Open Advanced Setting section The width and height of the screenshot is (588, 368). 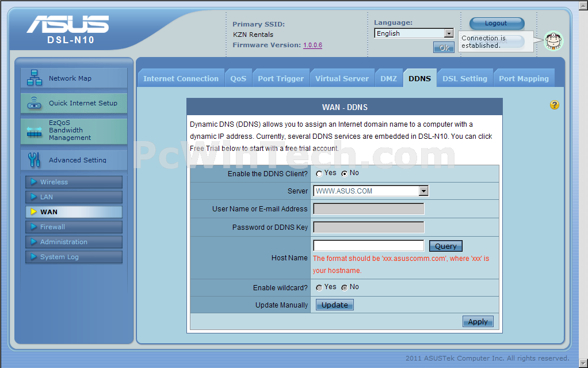(x=74, y=160)
